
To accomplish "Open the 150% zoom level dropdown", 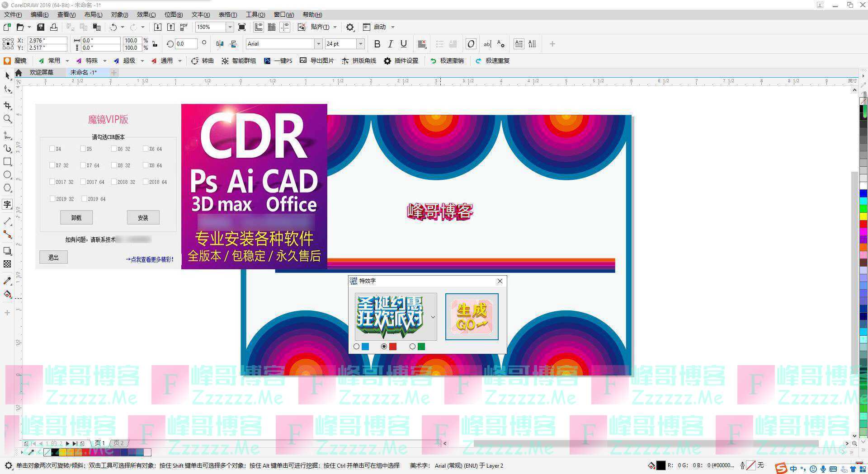I will point(230,27).
